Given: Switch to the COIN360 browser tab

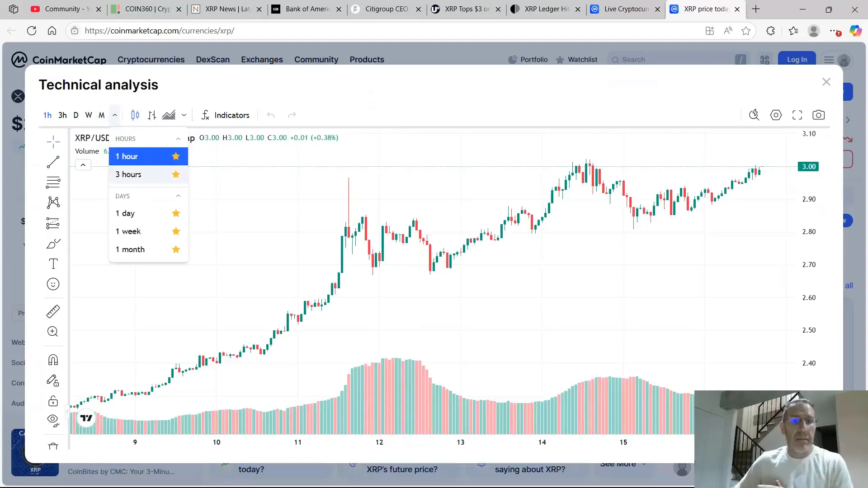Looking at the screenshot, I should pyautogui.click(x=146, y=9).
